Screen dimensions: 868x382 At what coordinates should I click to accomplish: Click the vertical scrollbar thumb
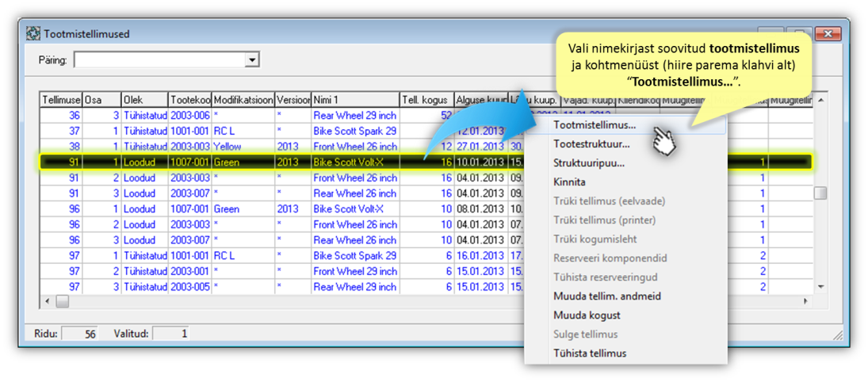(x=820, y=193)
